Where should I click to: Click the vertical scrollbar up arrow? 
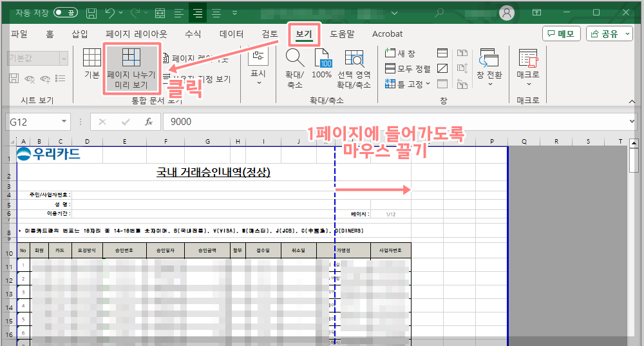634,144
